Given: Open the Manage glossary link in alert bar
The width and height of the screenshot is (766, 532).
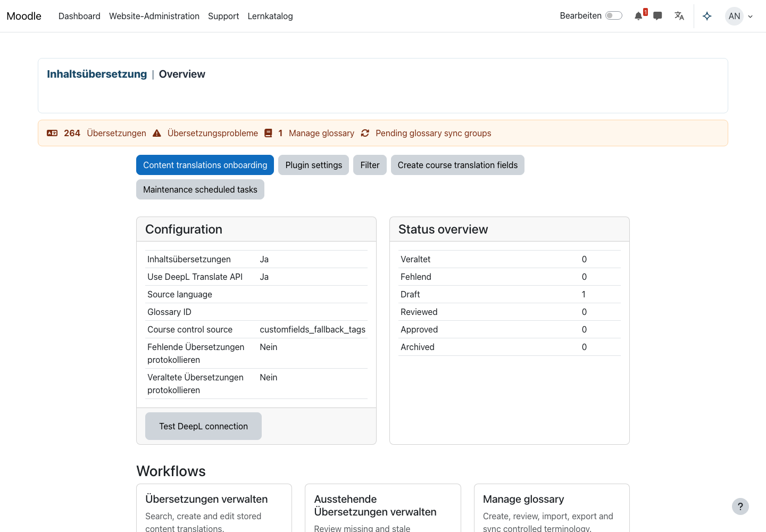Looking at the screenshot, I should coord(321,133).
